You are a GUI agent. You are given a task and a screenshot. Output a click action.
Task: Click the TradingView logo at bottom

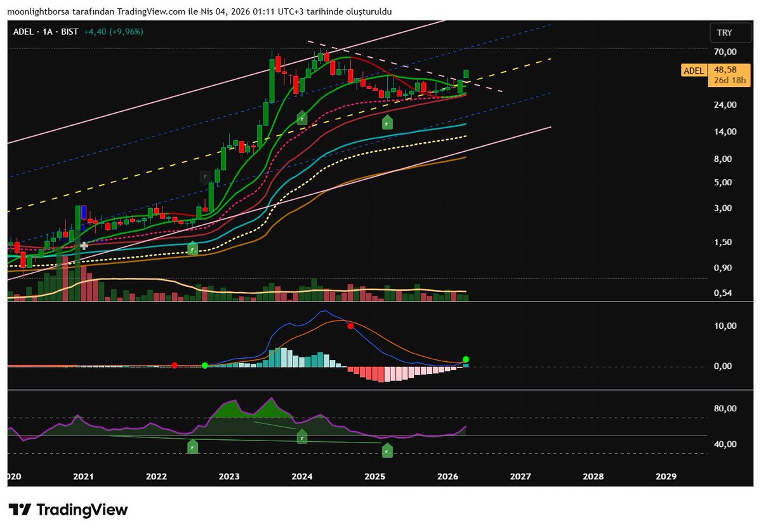[x=68, y=509]
